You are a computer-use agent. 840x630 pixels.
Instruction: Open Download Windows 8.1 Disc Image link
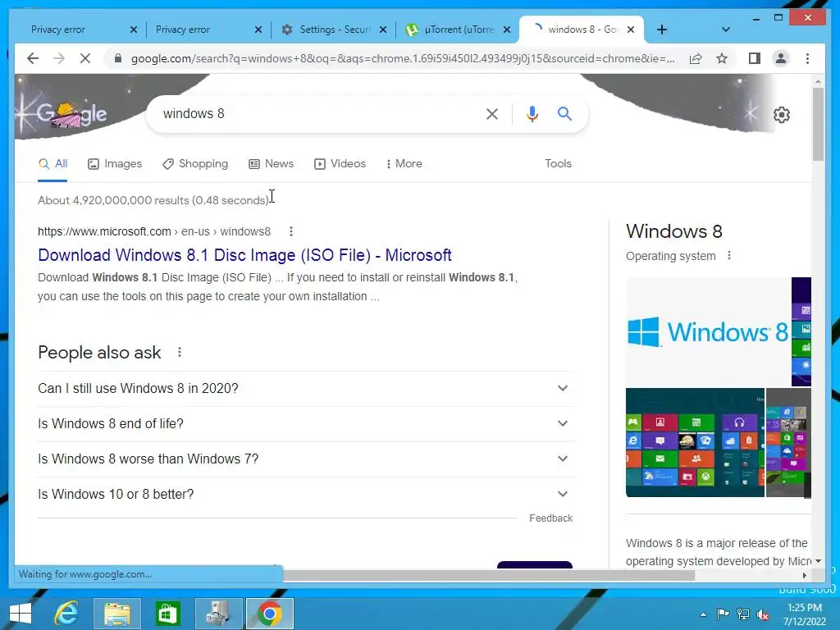(244, 256)
